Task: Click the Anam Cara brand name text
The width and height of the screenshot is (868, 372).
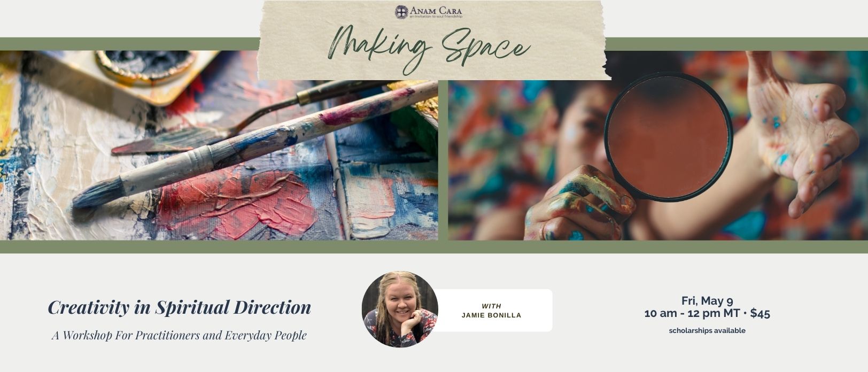Action: tap(436, 9)
